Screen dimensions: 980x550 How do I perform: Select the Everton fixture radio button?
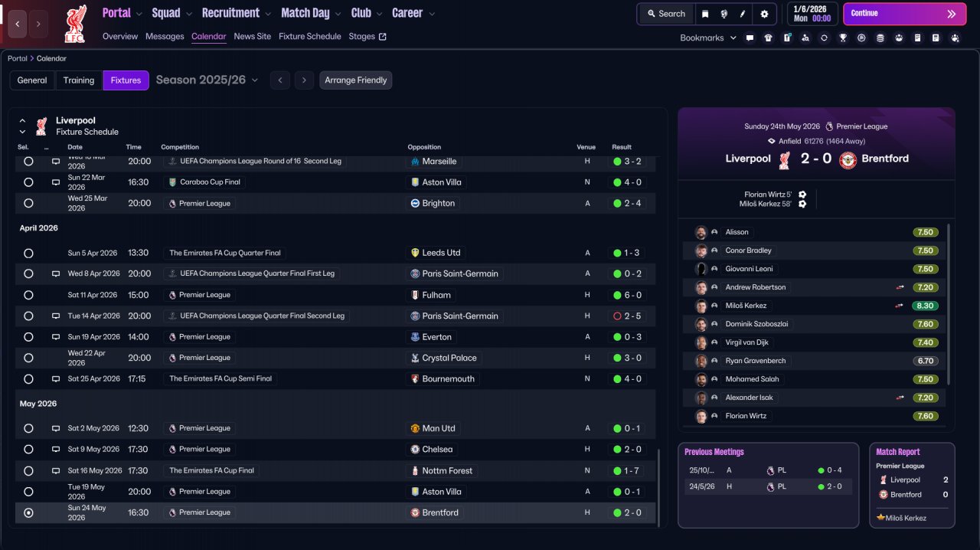pos(28,337)
